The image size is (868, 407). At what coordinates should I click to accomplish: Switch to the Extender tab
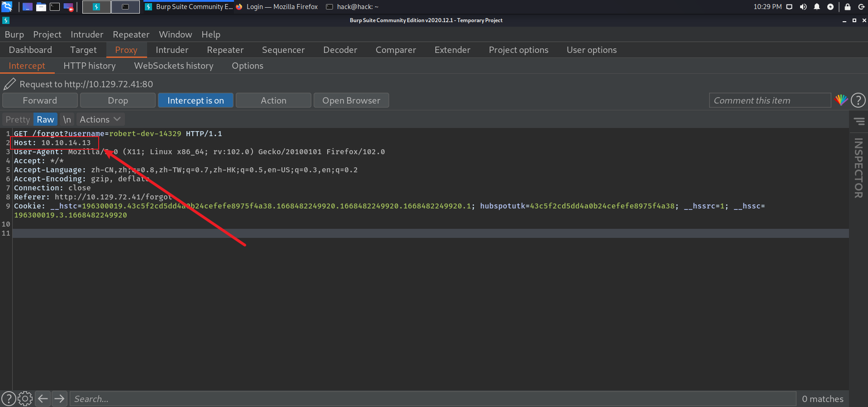[453, 50]
